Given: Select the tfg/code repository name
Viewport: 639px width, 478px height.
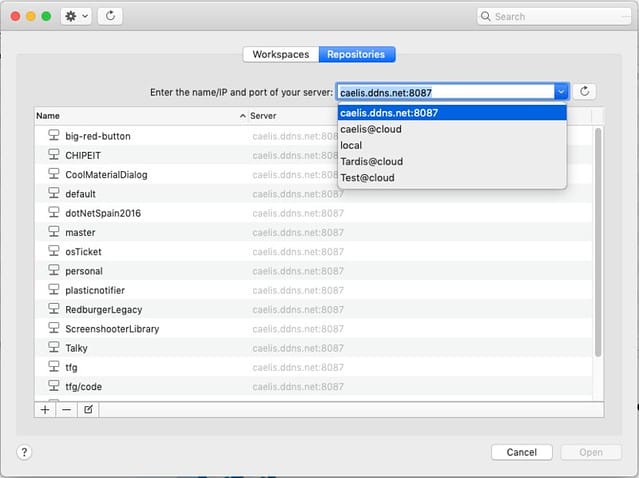Looking at the screenshot, I should [x=84, y=386].
